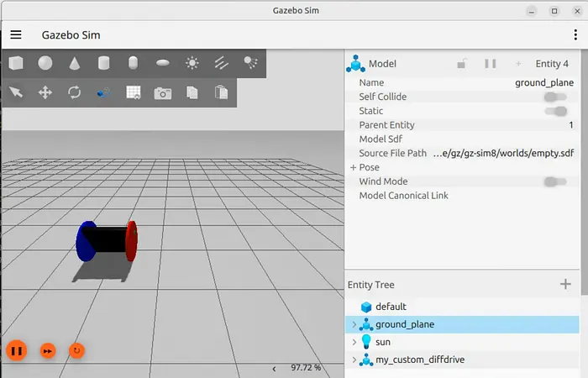Open the three-dot plugins menu

tap(575, 35)
